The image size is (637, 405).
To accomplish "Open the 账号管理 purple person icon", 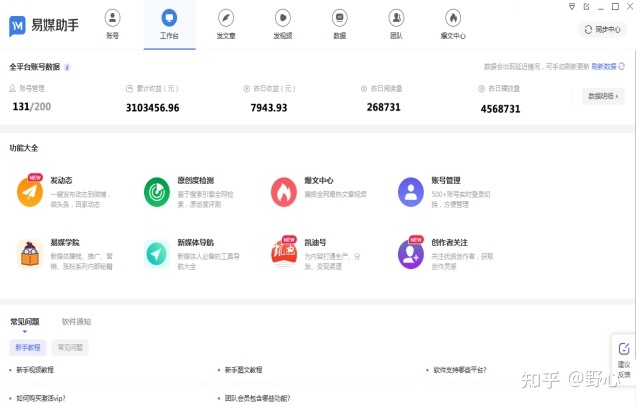I will pyautogui.click(x=411, y=192).
